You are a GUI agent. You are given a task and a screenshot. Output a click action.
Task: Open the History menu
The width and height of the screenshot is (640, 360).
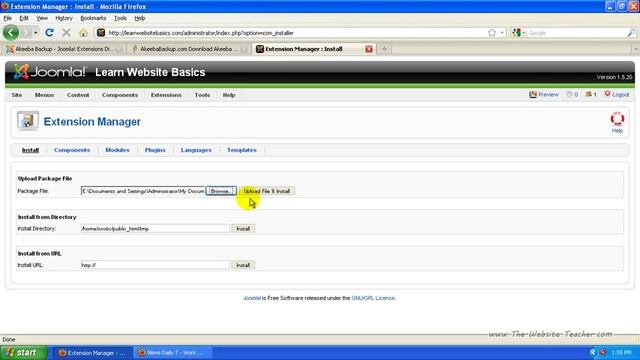[x=64, y=18]
